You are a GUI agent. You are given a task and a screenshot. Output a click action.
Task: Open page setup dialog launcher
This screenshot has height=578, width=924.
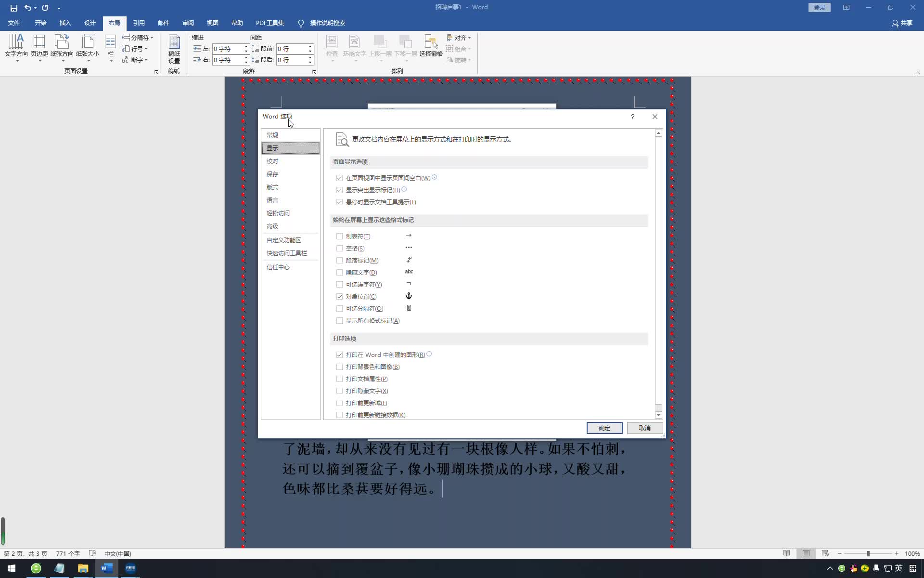pyautogui.click(x=156, y=72)
